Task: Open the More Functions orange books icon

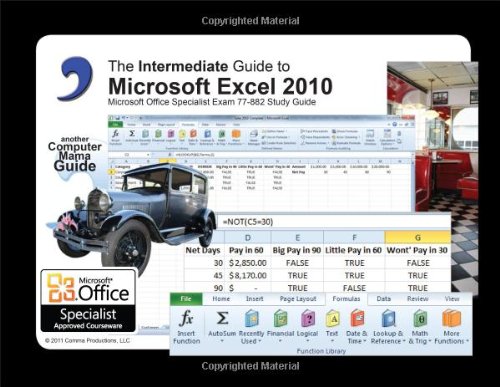Action: (x=451, y=318)
